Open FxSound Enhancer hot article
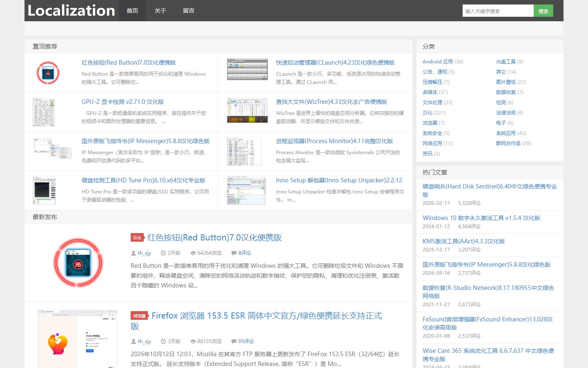This screenshot has height=368, width=588. [488, 323]
